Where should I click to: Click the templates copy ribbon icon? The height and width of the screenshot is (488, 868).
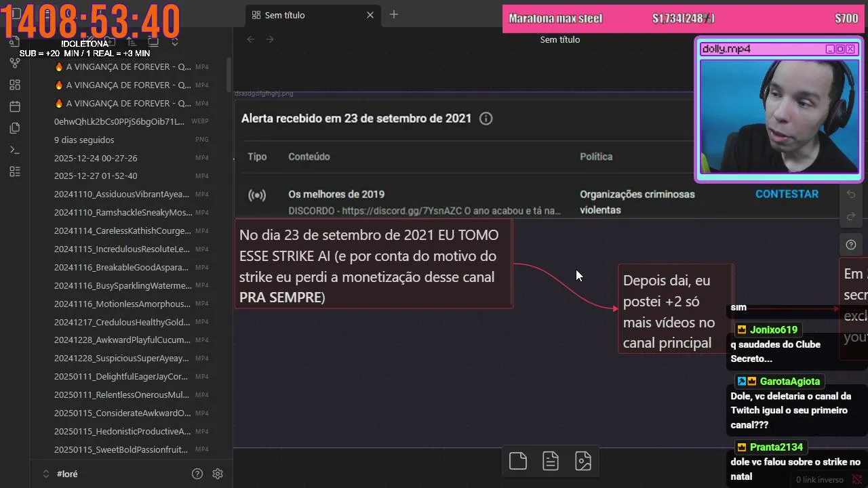[15, 128]
